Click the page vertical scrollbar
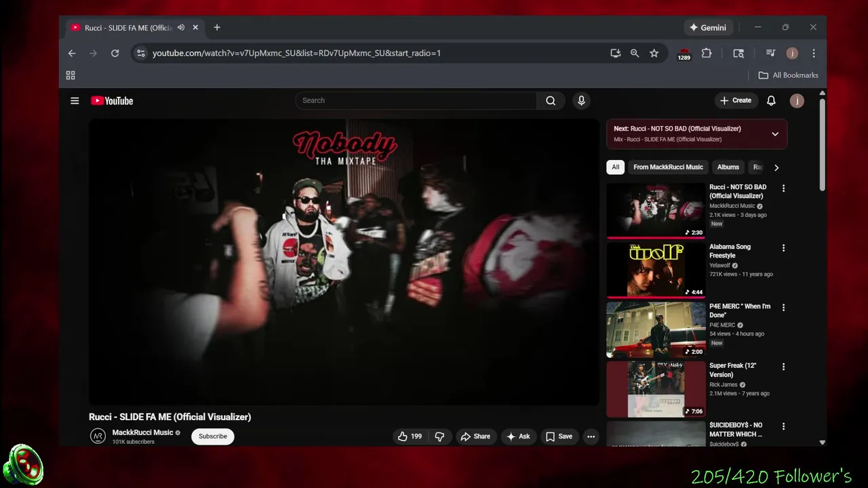Image resolution: width=868 pixels, height=488 pixels. 822,144
